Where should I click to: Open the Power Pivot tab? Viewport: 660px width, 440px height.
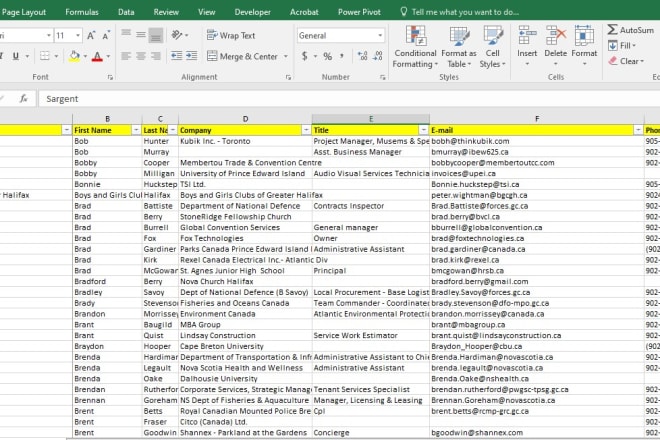pos(359,11)
